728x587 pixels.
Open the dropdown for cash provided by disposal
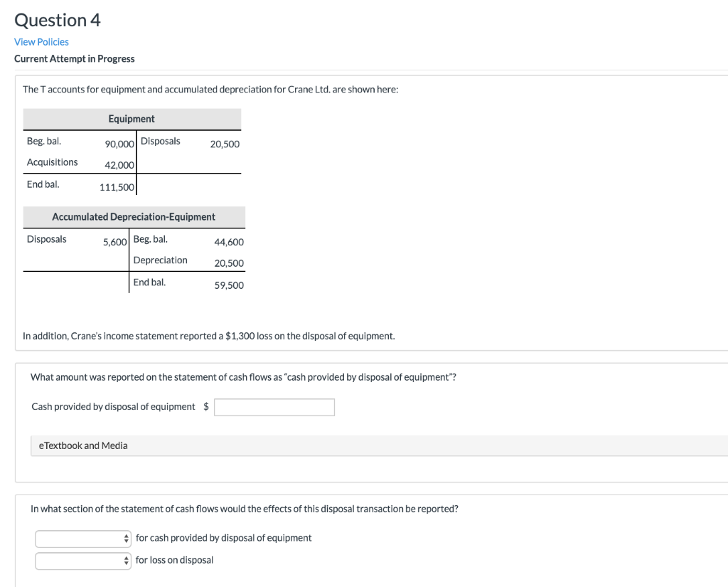[x=82, y=539]
